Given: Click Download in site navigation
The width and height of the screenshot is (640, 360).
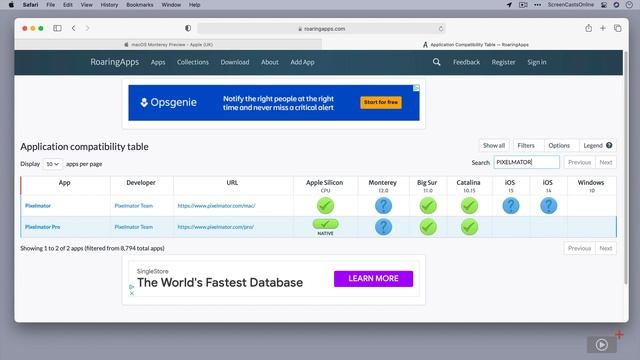Looking at the screenshot, I should 235,62.
